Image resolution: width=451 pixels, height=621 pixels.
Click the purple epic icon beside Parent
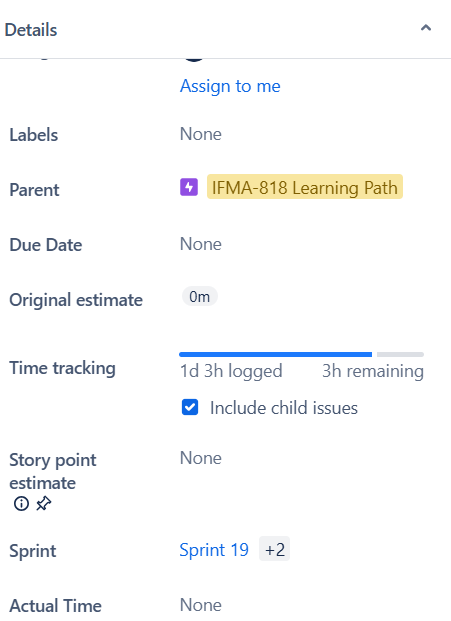pos(189,187)
